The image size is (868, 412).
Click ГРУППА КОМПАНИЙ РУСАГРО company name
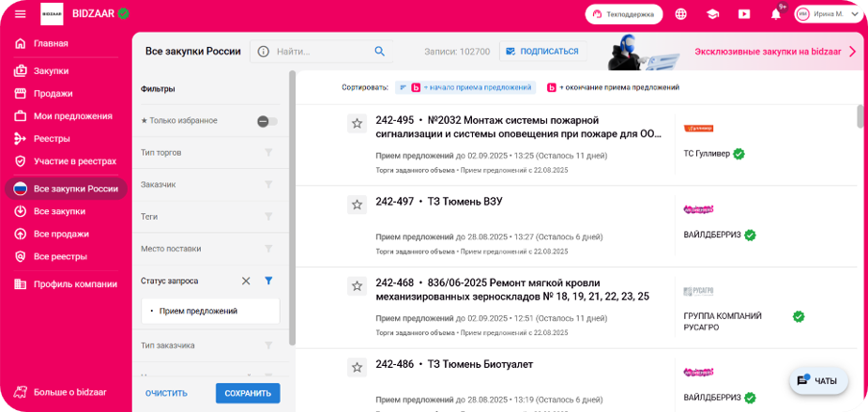coord(723,322)
